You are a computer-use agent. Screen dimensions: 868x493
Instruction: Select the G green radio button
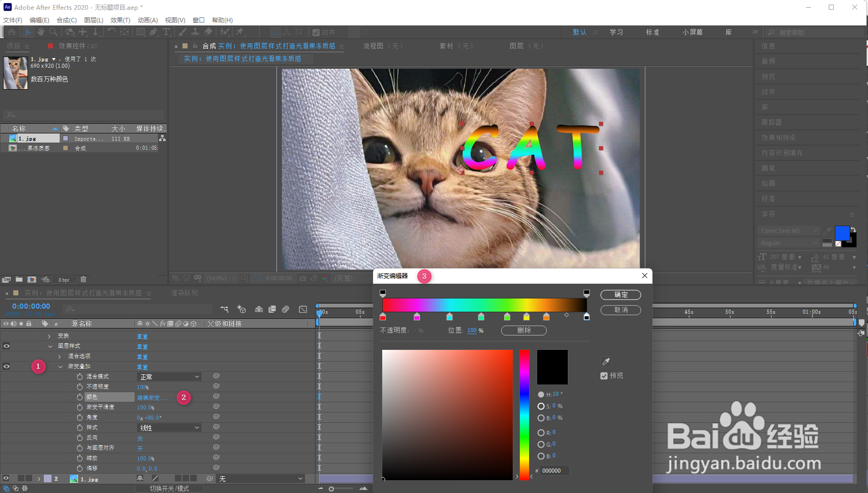[541, 444]
